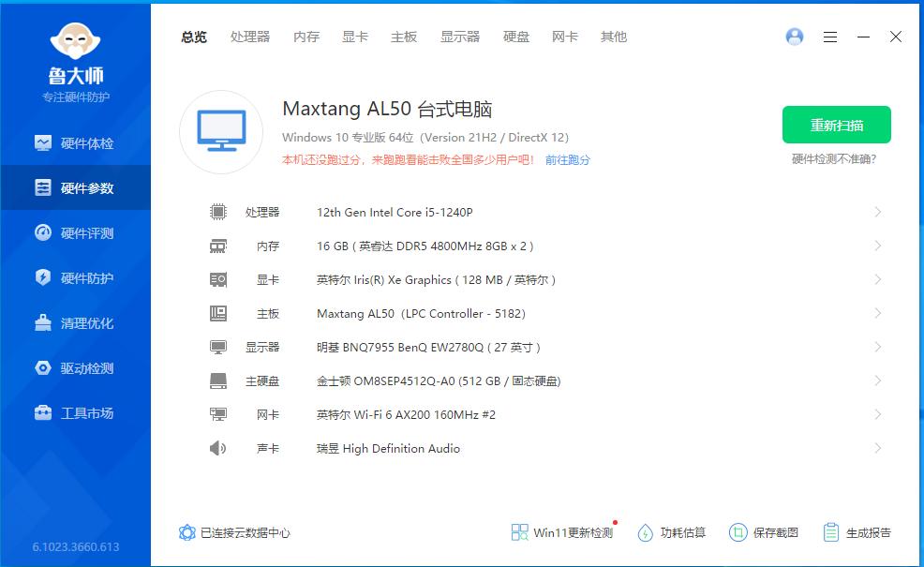Click the 重新扫描 button
Image resolution: width=924 pixels, height=567 pixels.
pyautogui.click(x=837, y=125)
